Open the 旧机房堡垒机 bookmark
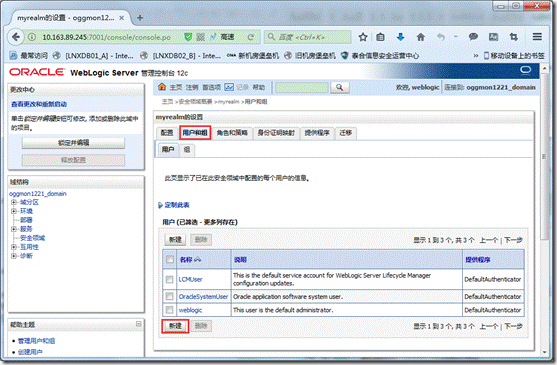Viewport: 557px width, 365px height. click(310, 55)
